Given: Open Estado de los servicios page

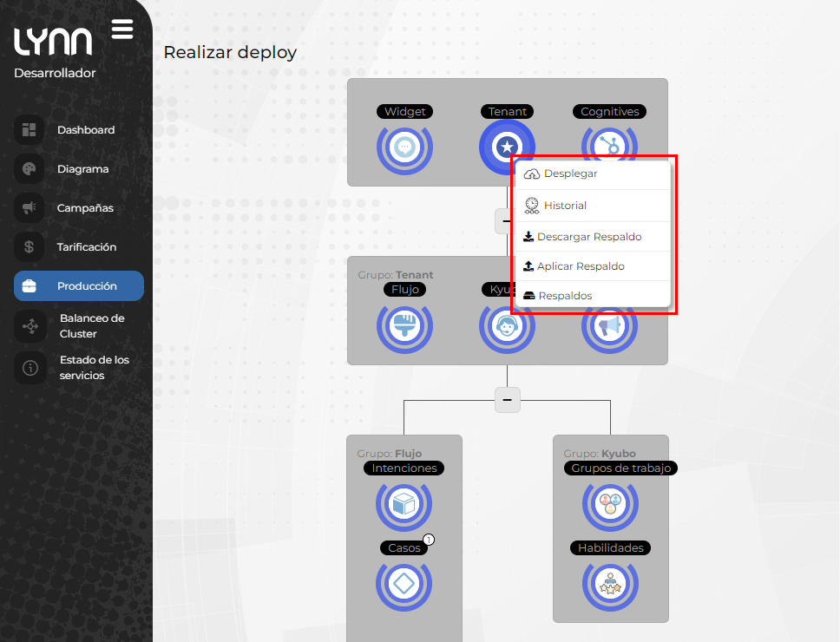Looking at the screenshot, I should click(x=94, y=368).
